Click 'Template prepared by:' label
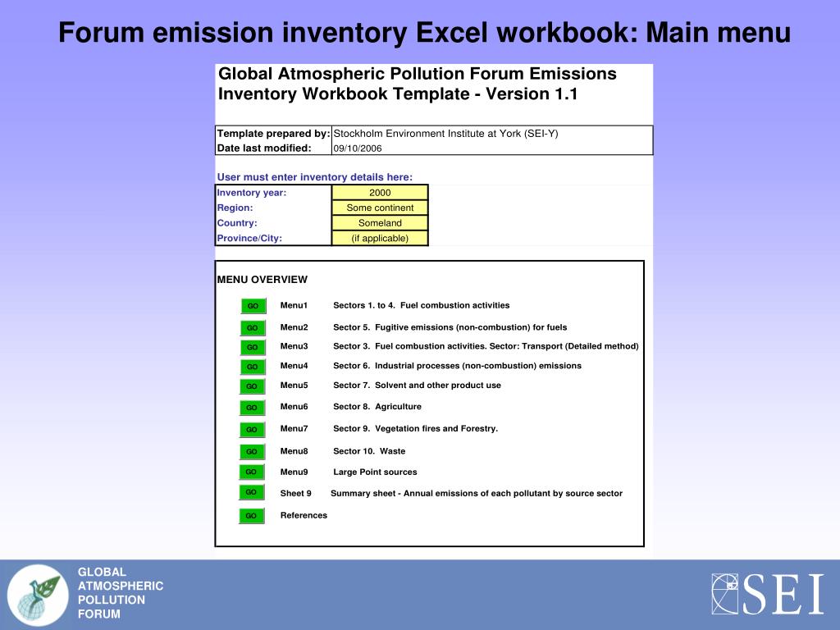This screenshot has height=630, width=840. [273, 134]
